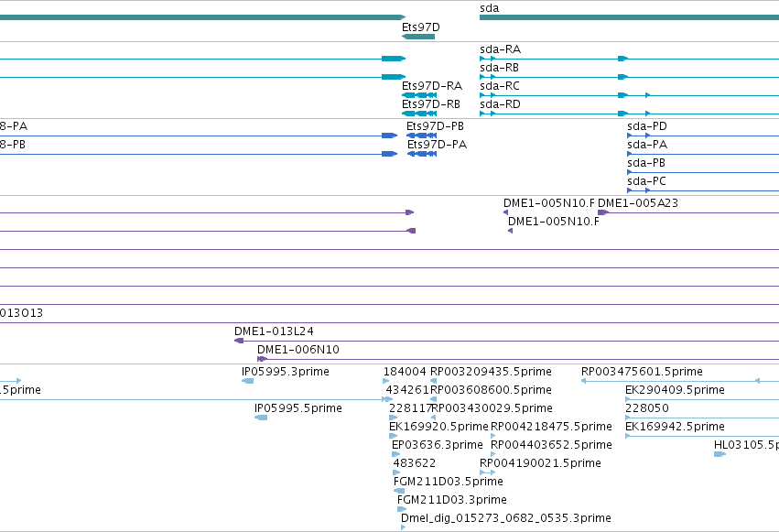This screenshot has height=532, width=779.
Task: Select the sda-PD protein label
Action: click(x=647, y=126)
